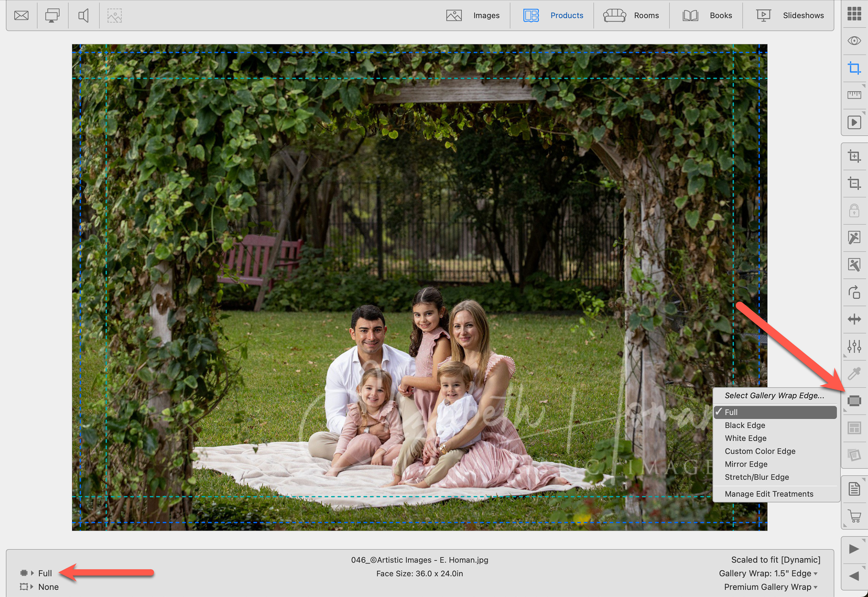The width and height of the screenshot is (868, 597).
Task: Click Manage Edit Treatments
Action: [x=769, y=494]
